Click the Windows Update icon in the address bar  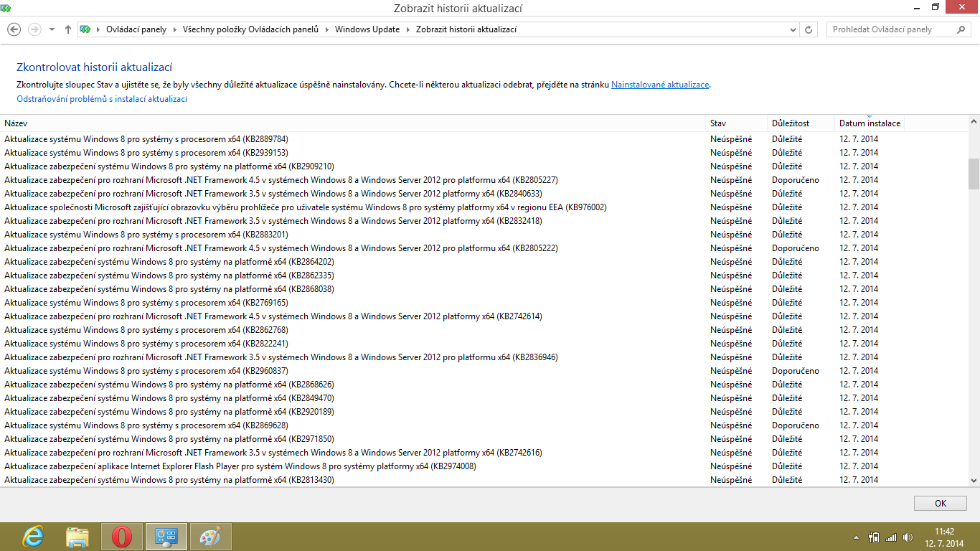tap(85, 29)
